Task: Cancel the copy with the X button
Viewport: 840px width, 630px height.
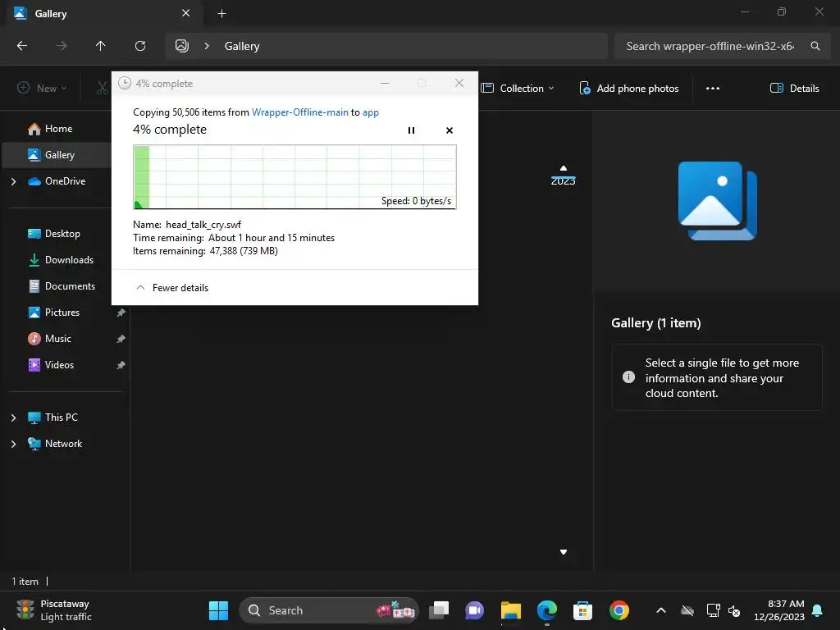Action: tap(450, 130)
